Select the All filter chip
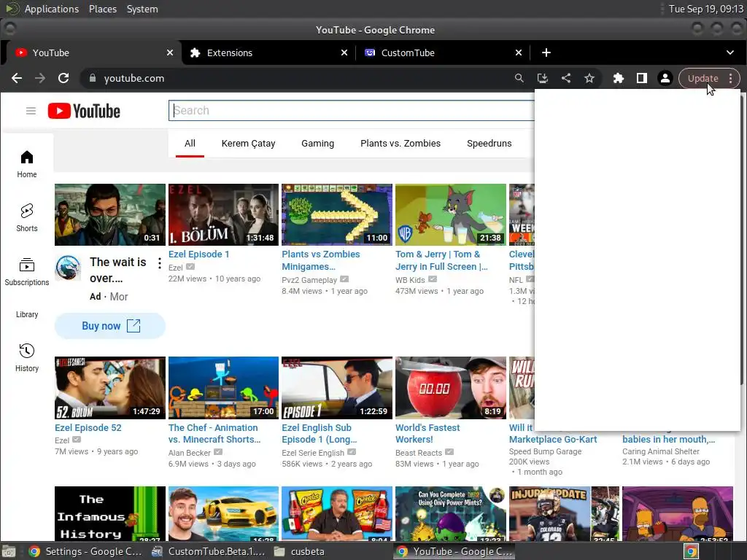 point(190,144)
